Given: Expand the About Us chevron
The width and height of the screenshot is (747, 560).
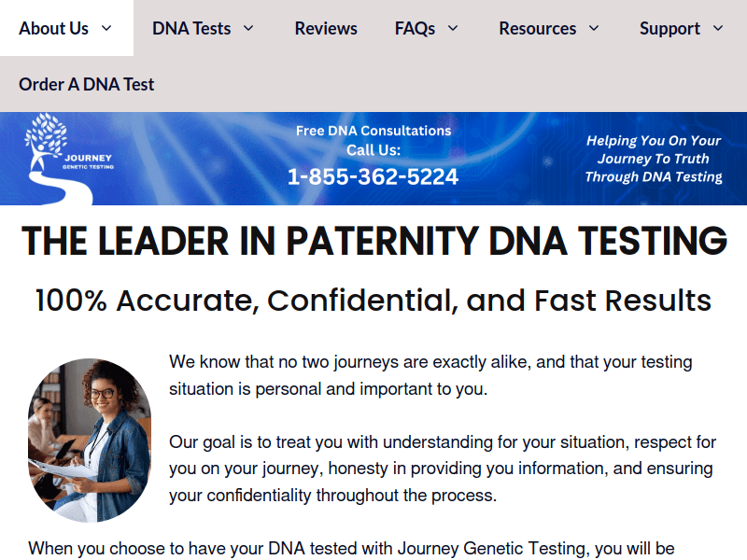Looking at the screenshot, I should click(106, 29).
